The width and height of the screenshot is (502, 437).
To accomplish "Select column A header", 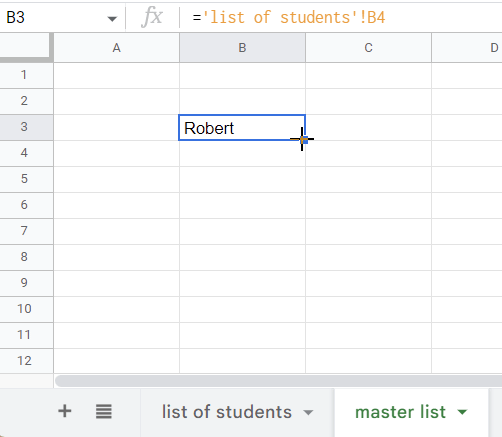I will tap(116, 48).
